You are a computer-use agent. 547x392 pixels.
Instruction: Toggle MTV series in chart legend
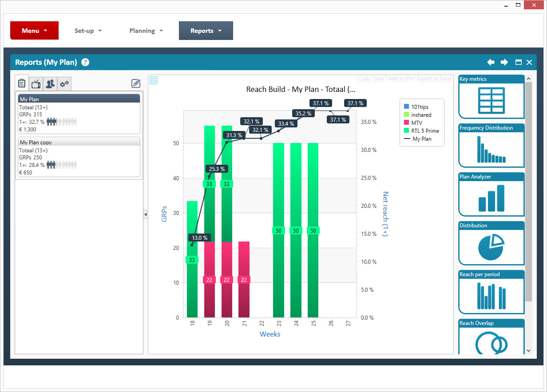point(416,123)
